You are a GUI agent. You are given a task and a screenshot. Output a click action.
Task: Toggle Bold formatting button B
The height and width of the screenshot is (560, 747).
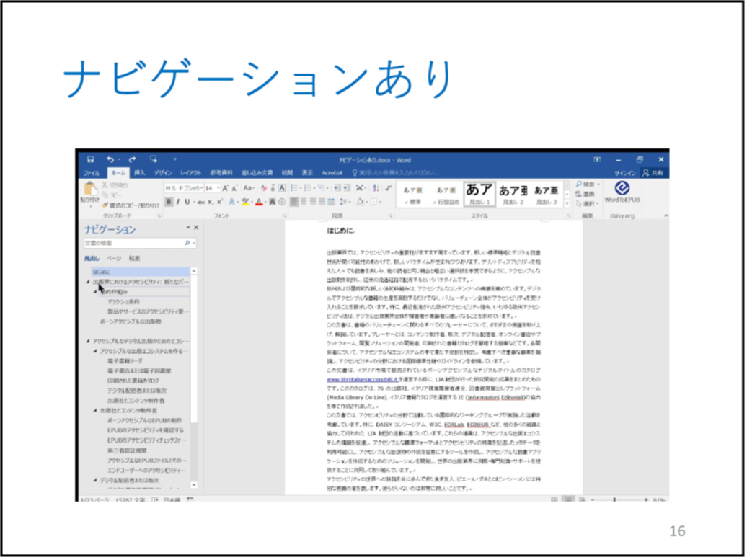click(x=169, y=202)
